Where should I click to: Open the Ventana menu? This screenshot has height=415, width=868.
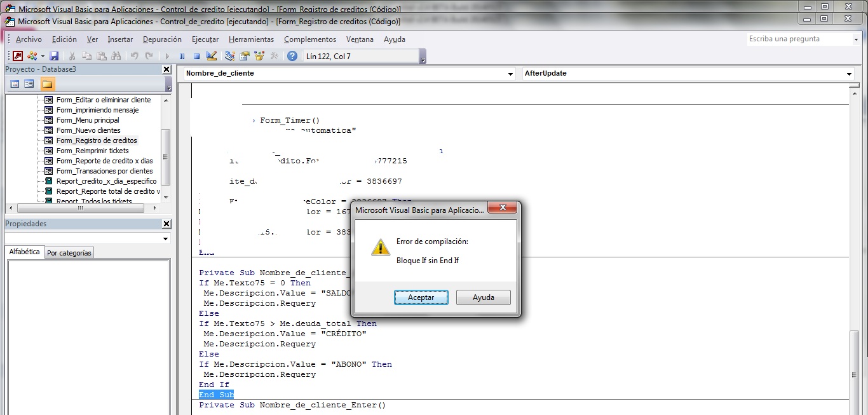pyautogui.click(x=360, y=39)
